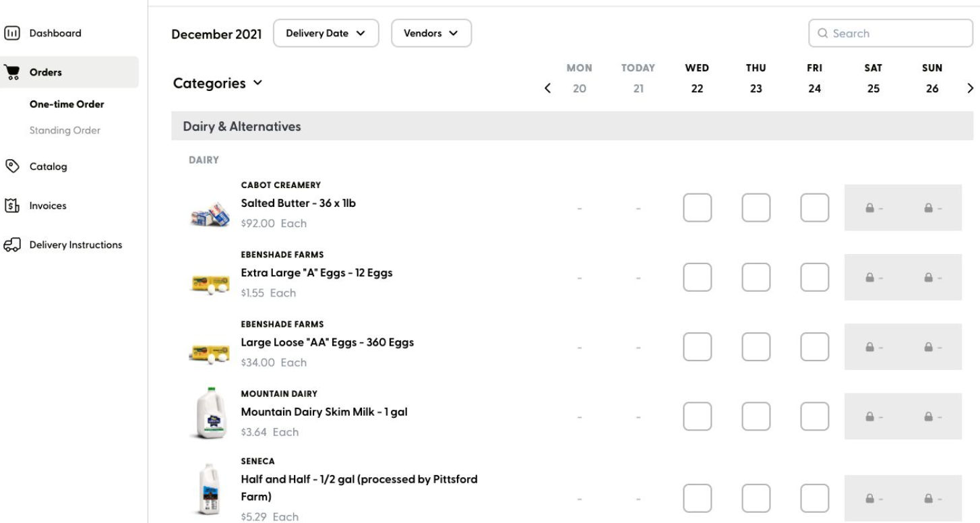
Task: Click the Thursday quantity box for Extra Large Eggs
Action: coord(756,277)
